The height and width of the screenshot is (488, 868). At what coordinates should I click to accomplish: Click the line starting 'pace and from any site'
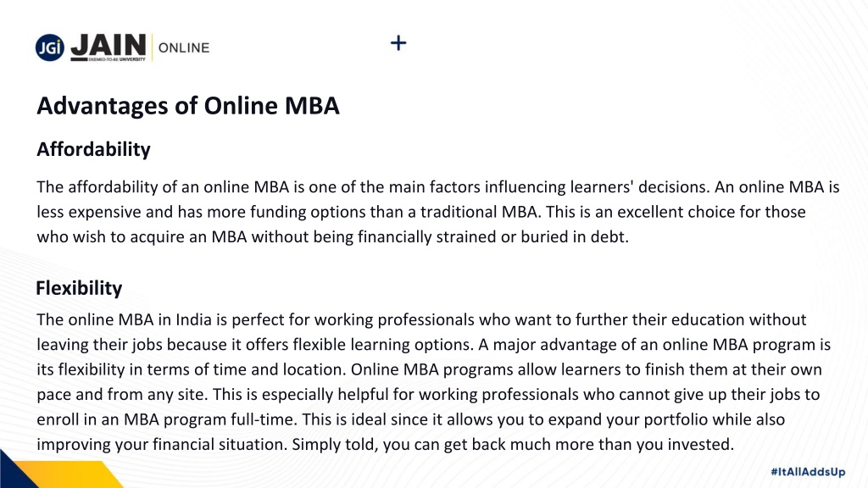(428, 395)
